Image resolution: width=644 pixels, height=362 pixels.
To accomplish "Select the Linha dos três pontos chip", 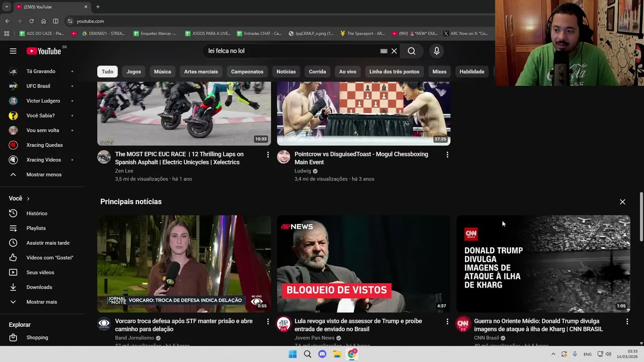I will click(394, 71).
